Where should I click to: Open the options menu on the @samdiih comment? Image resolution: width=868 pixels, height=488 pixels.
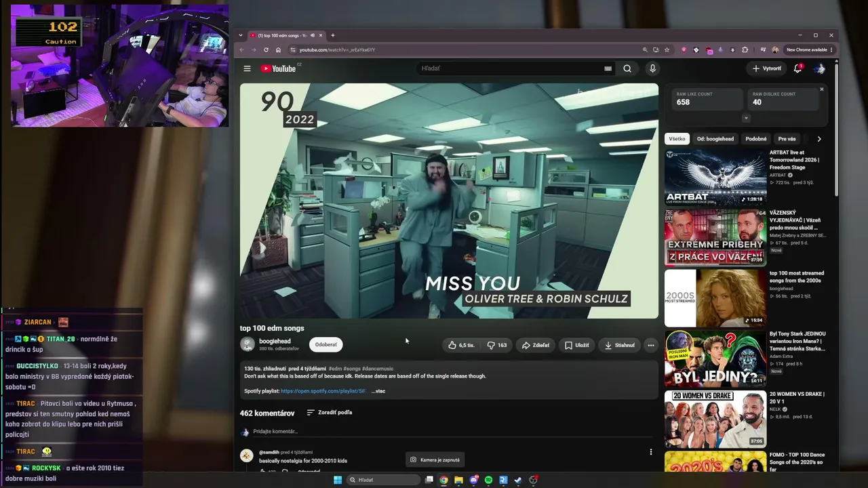[x=650, y=452]
